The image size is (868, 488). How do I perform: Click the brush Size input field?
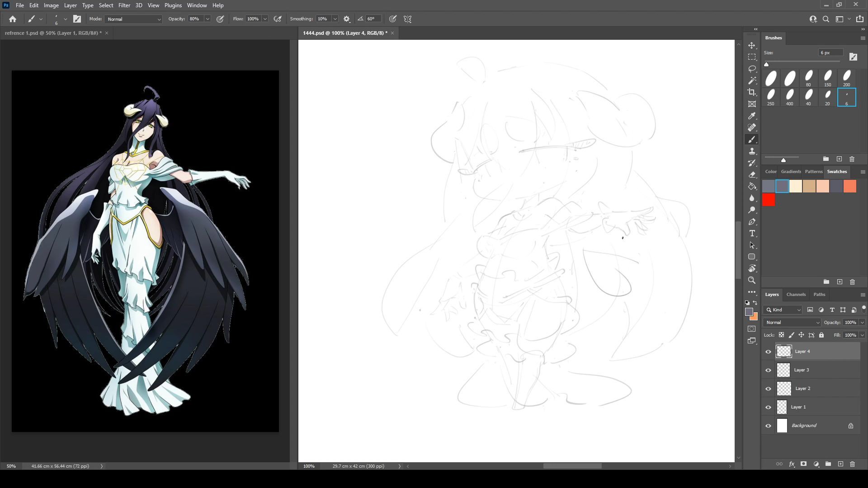pos(830,53)
